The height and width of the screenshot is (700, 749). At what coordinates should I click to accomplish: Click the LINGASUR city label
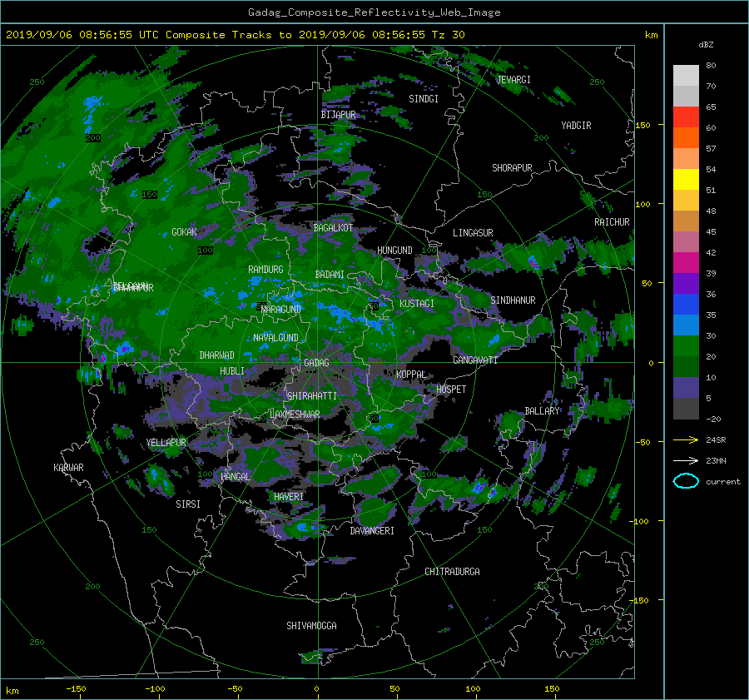[x=473, y=233]
